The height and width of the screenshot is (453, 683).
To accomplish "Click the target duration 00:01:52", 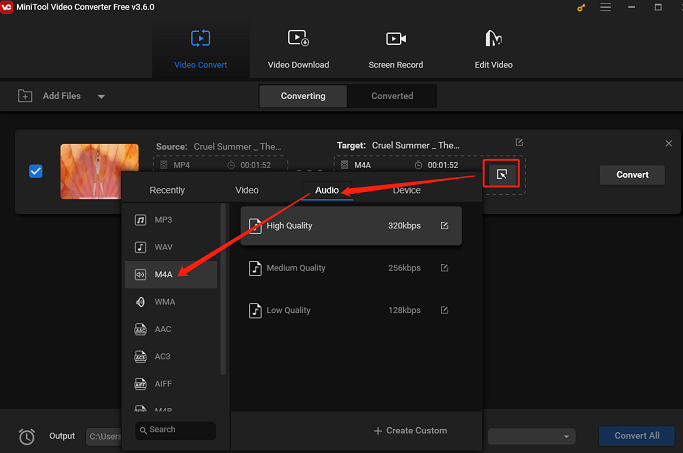I will click(x=443, y=165).
